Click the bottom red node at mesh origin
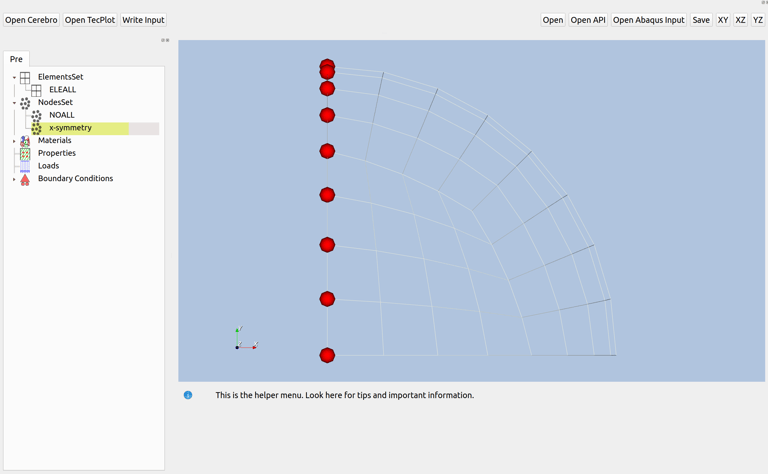The height and width of the screenshot is (474, 768). pos(327,356)
